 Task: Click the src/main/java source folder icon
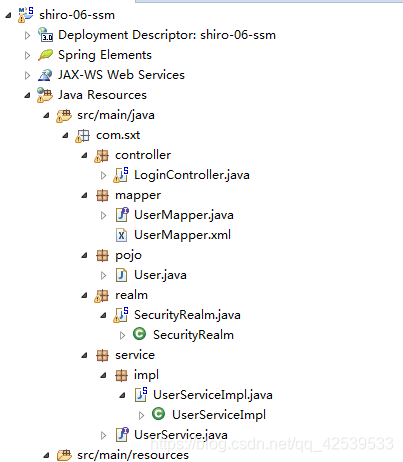click(64, 115)
